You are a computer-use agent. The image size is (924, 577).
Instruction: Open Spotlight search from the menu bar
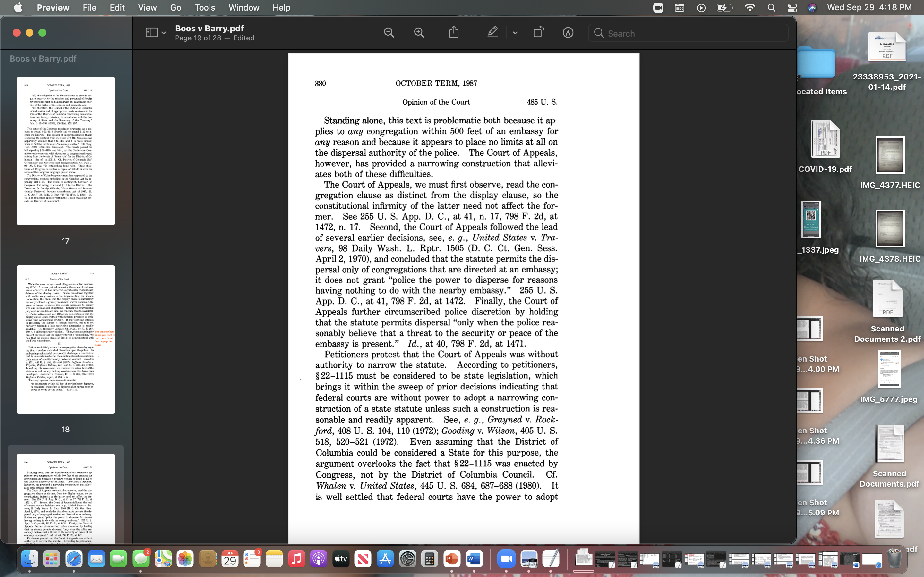click(x=771, y=8)
